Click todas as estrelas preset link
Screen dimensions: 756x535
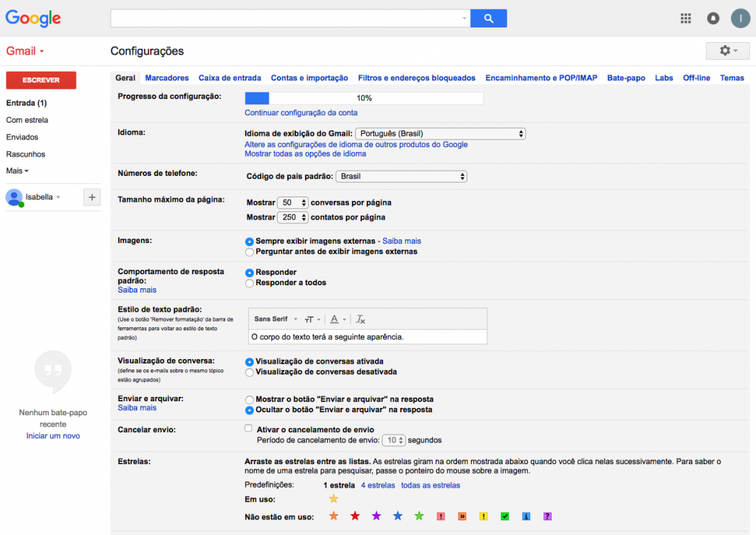click(x=430, y=485)
